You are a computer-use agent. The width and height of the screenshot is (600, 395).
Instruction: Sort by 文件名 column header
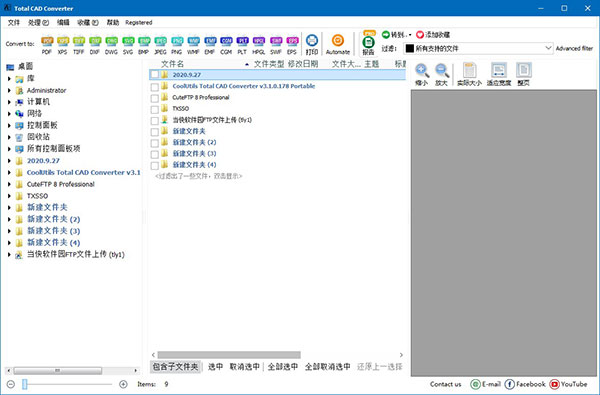pyautogui.click(x=172, y=64)
